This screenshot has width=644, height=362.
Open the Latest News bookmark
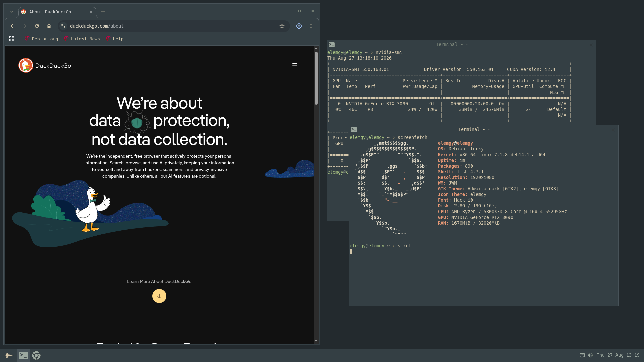[x=82, y=39]
